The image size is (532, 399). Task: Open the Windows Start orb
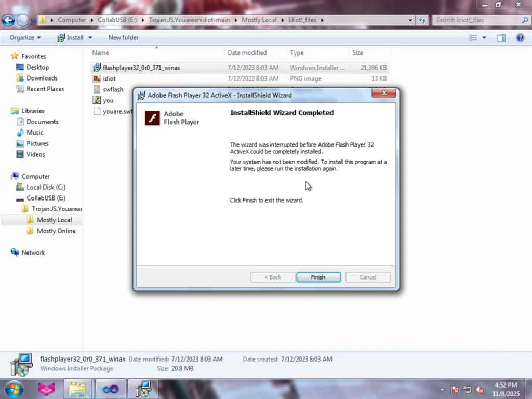[x=14, y=389]
